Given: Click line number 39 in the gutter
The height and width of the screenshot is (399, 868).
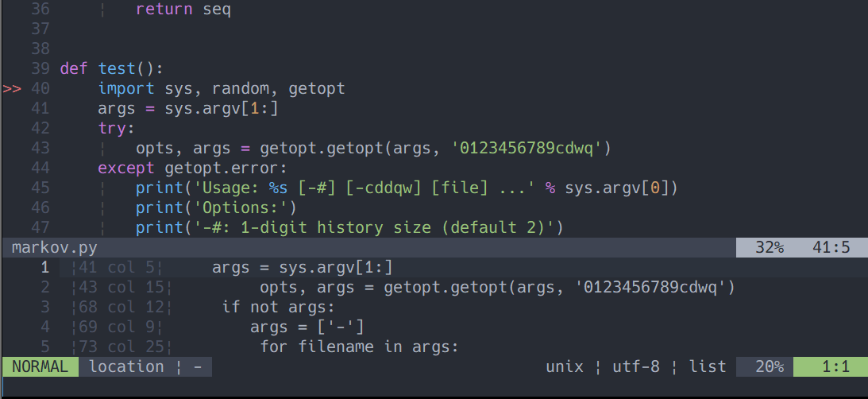Looking at the screenshot, I should tap(41, 68).
